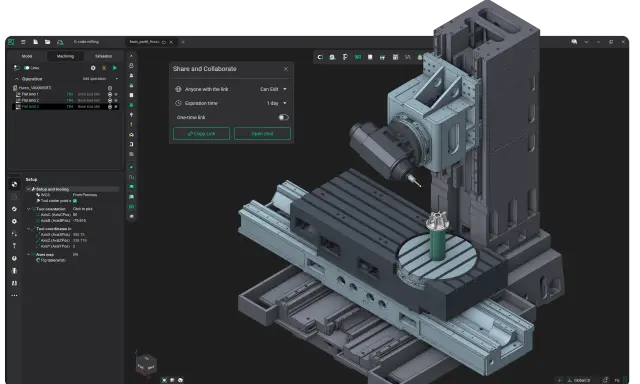Viewport: 640px width, 384px height.
Task: Click the calculator-like icon in the viewport toolbar
Action: click(395, 57)
